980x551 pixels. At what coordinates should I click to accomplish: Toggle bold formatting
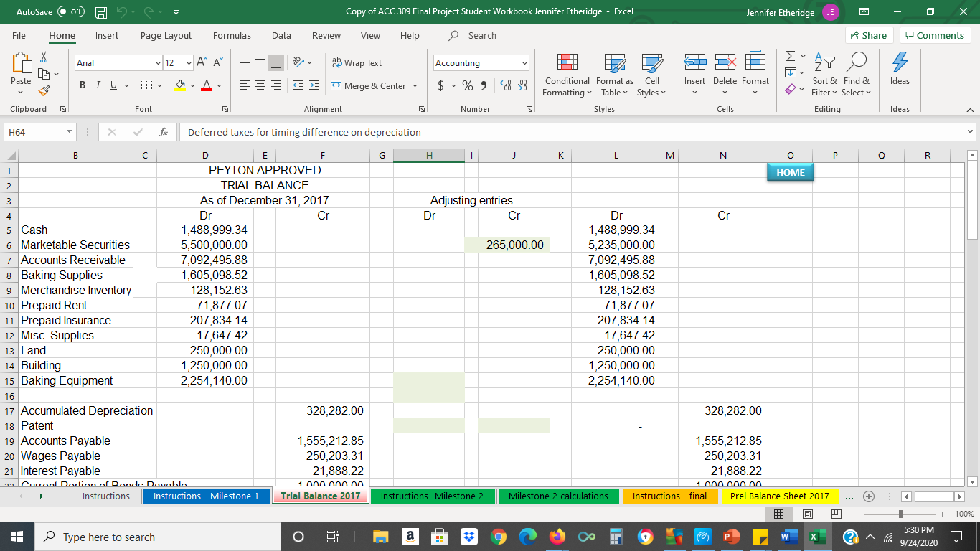tap(81, 85)
